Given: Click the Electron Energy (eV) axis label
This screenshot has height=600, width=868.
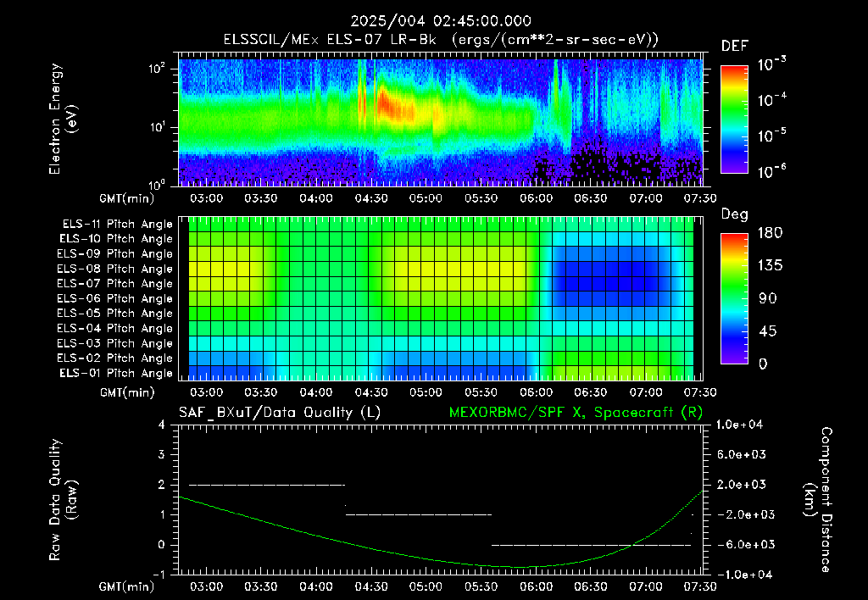Looking at the screenshot, I should [x=63, y=119].
